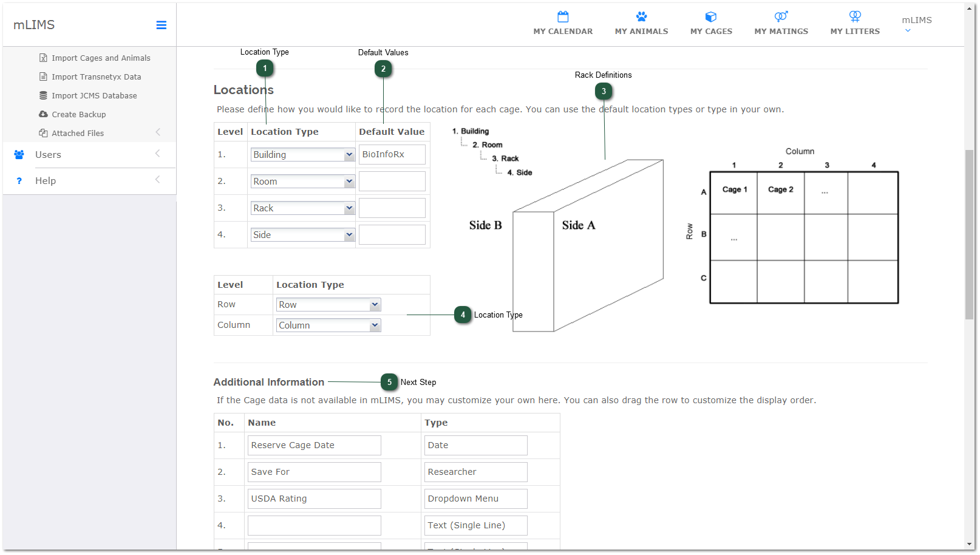980x555 pixels.
Task: Click the Researcher type field
Action: coord(475,472)
